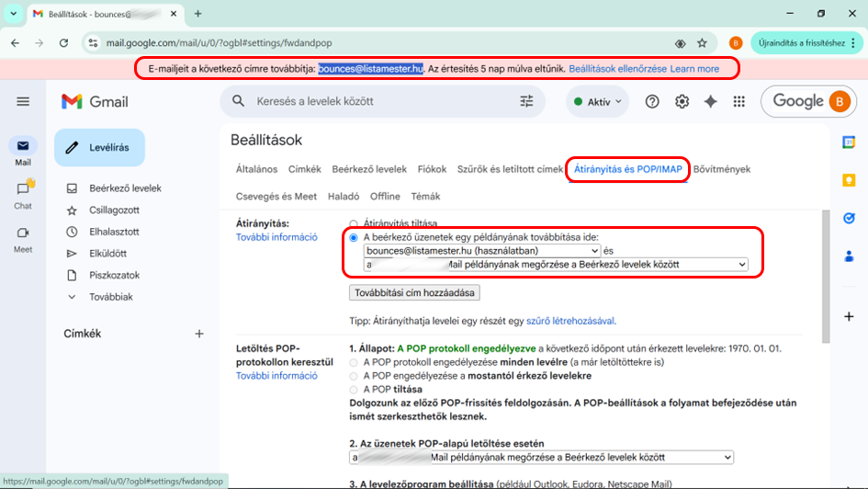Open the Google apps grid icon
Viewport: 868px width, 489px height.
tap(739, 102)
